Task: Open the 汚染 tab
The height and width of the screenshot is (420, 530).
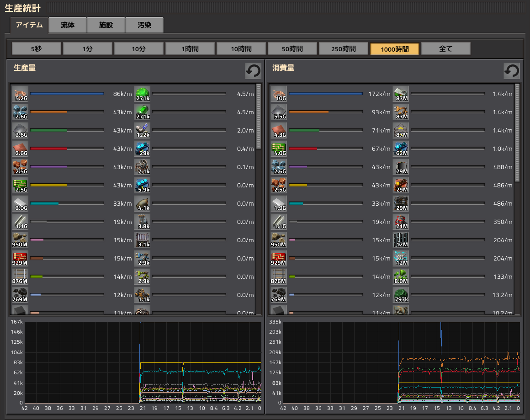Action: (144, 25)
